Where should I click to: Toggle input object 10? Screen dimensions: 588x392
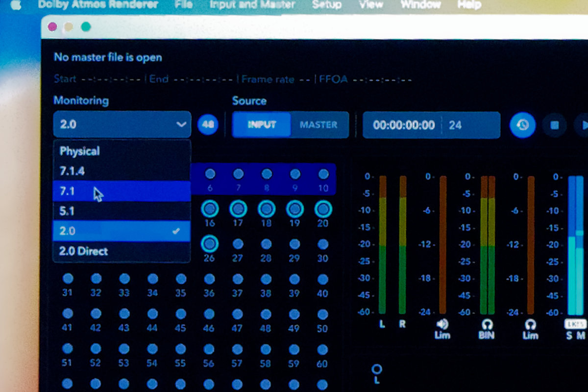[323, 174]
